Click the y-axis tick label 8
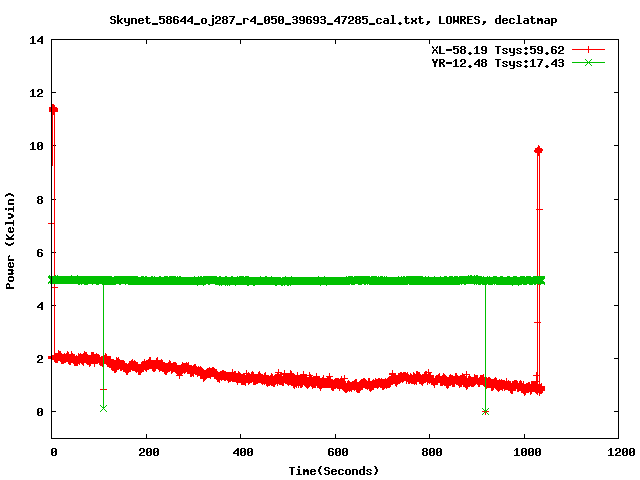Viewport: 640px width, 480px height. click(40, 200)
